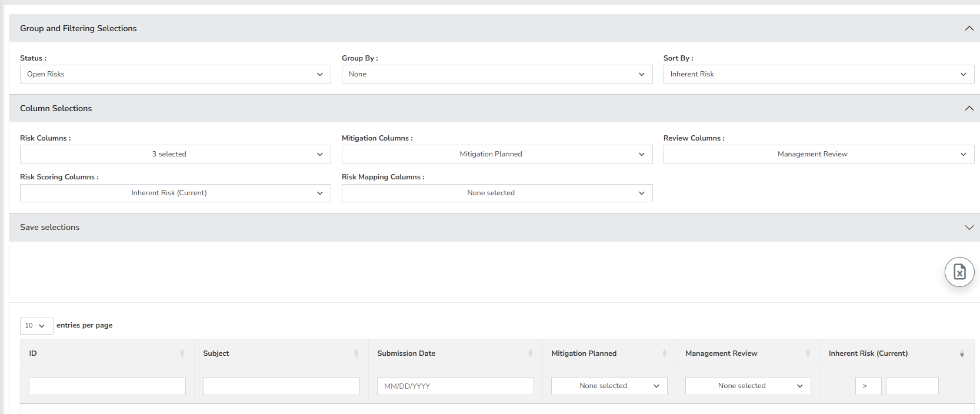The width and height of the screenshot is (980, 414).
Task: Sort table by ID column
Action: 182,353
